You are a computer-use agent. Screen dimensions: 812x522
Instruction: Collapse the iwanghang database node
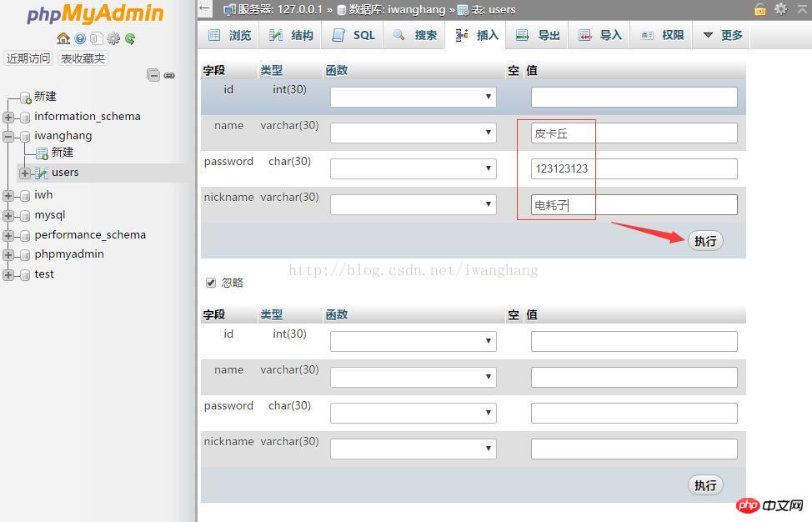click(8, 137)
